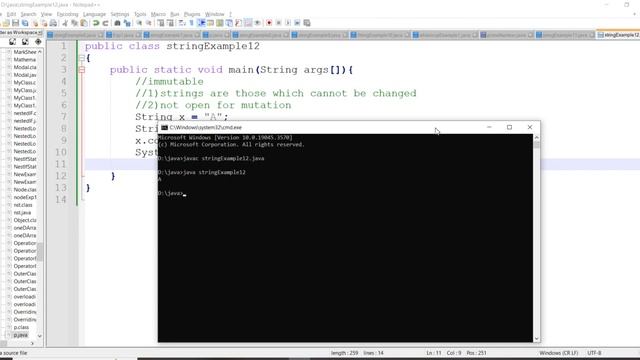Image resolution: width=640 pixels, height=360 pixels.
Task: Click the Copy toolbar icon
Action: (74, 23)
